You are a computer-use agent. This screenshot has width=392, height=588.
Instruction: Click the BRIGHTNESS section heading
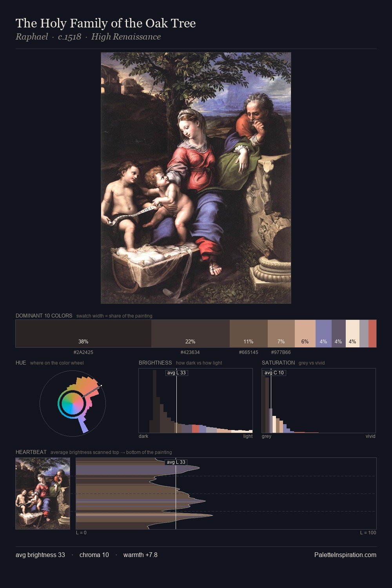[155, 363]
